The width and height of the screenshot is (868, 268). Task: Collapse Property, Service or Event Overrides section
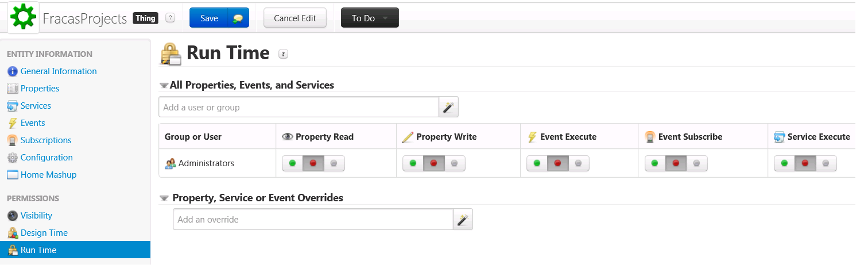[x=164, y=198]
